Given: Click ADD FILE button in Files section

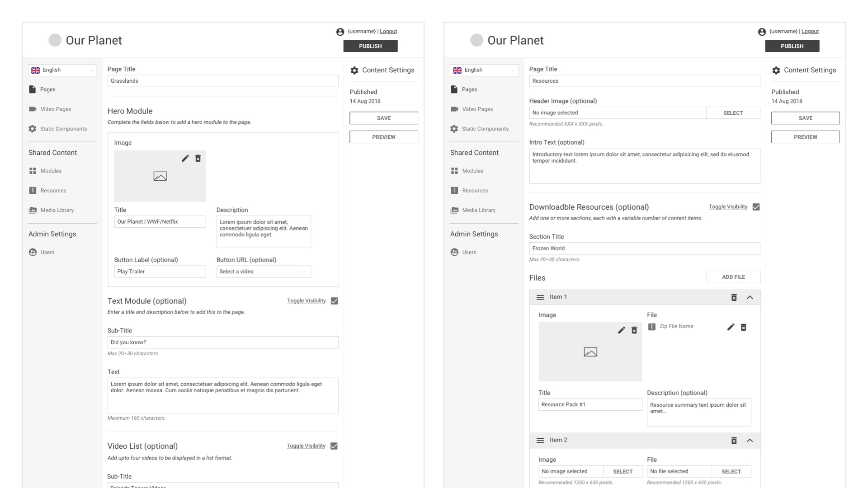Looking at the screenshot, I should tap(733, 277).
